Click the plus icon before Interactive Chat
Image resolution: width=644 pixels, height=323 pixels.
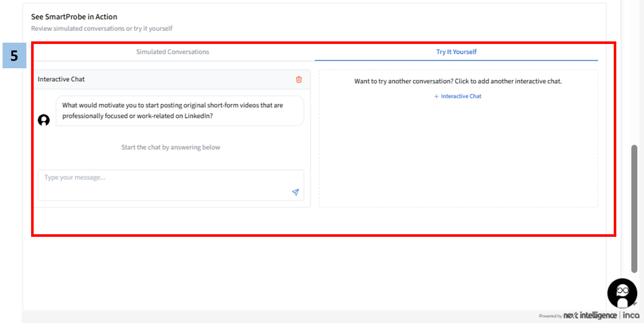[x=436, y=96]
